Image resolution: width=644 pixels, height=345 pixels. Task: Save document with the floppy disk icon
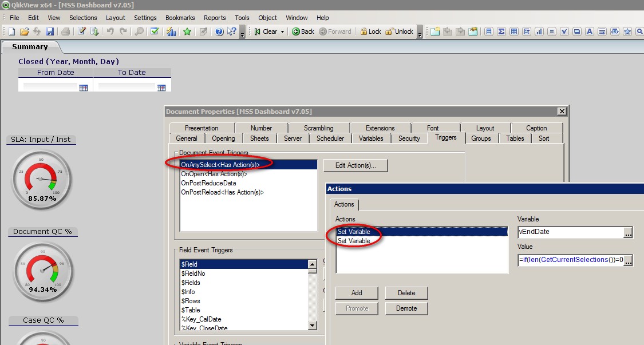coord(50,31)
